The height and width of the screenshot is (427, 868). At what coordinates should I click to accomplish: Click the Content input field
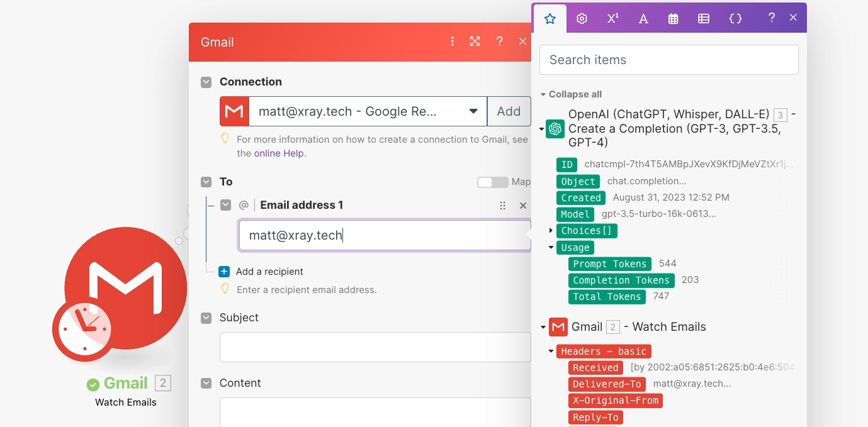pyautogui.click(x=375, y=413)
